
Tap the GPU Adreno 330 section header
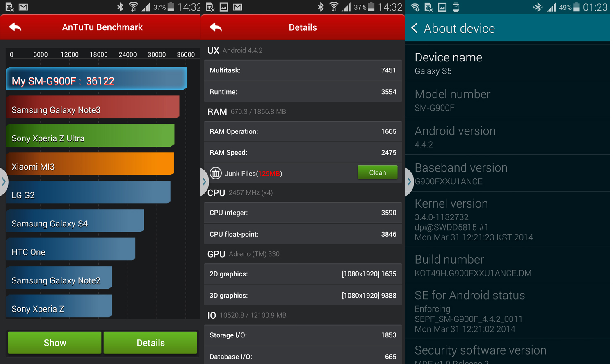(244, 254)
